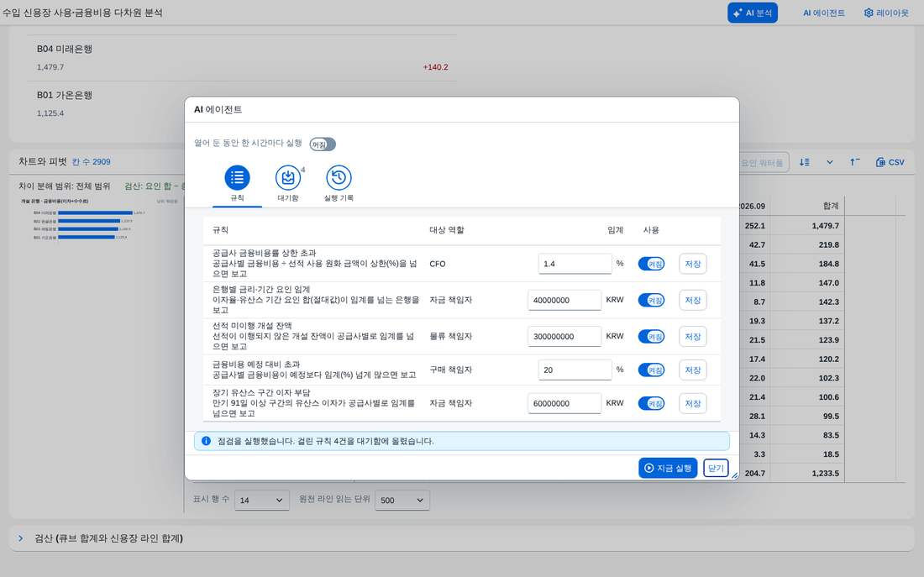Save the 구매 책임자 20% rule
924x577 pixels.
(692, 370)
